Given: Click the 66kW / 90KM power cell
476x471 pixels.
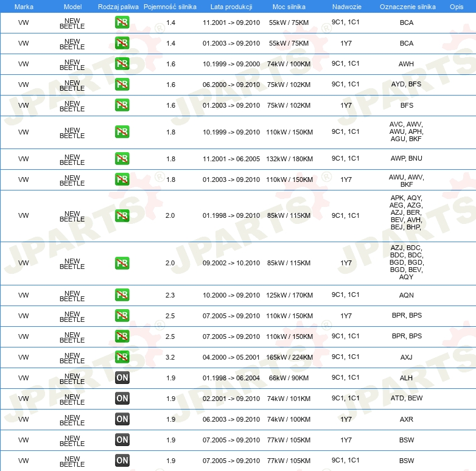Looking at the screenshot, I should 289,378.
